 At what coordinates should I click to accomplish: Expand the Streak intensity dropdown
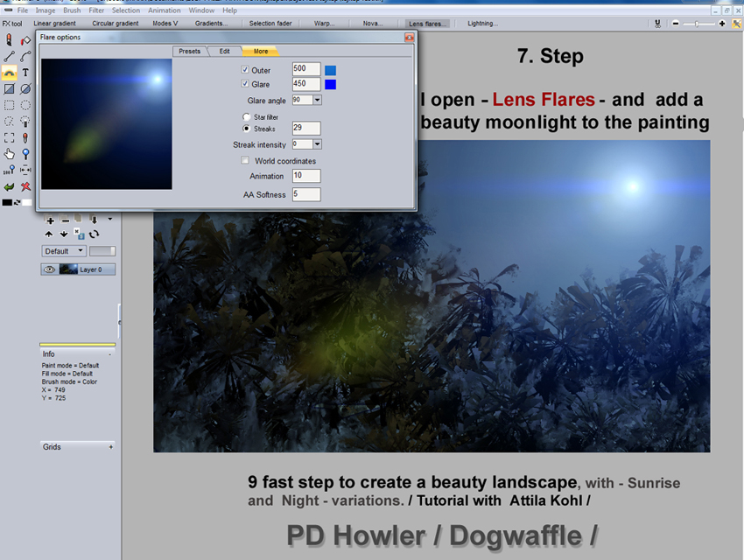tap(317, 144)
